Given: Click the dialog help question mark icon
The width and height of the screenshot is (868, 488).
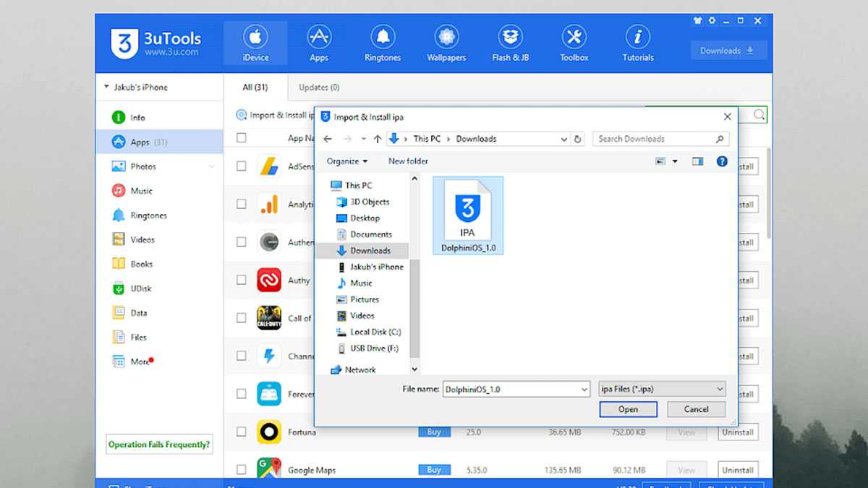Looking at the screenshot, I should pos(721,161).
